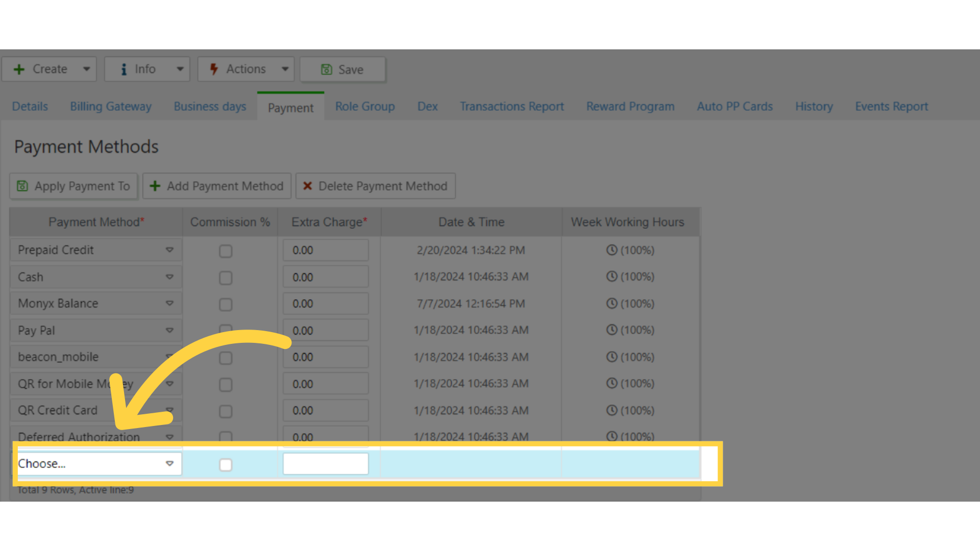Click the clock icon in Prepaid Credit row

coord(611,250)
